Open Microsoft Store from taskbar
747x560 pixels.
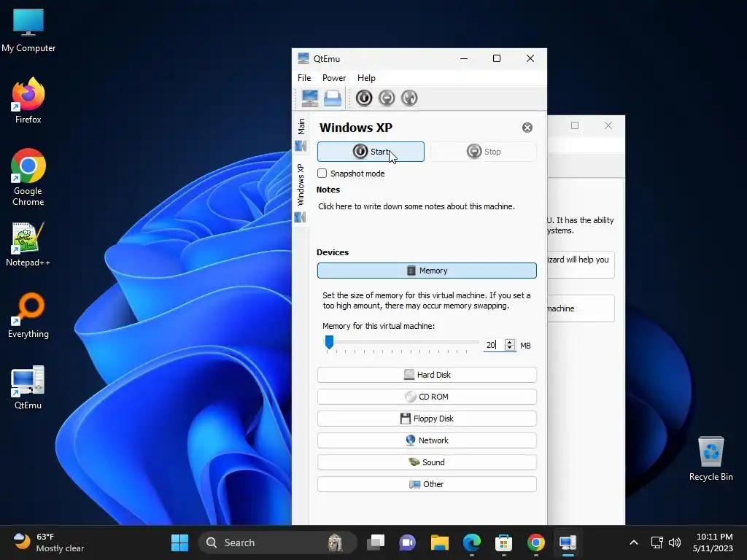click(503, 542)
